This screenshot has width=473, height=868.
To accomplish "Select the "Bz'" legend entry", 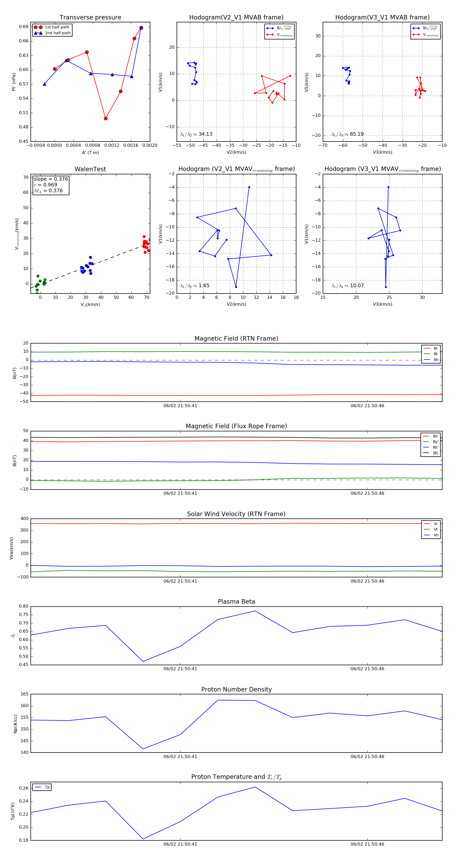I will coord(431,447).
